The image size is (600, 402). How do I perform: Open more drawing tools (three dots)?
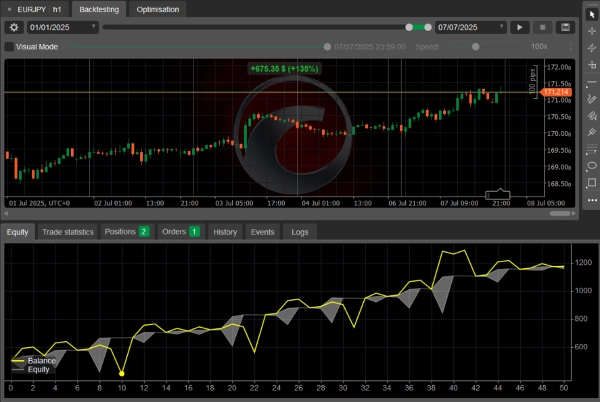coord(592,200)
